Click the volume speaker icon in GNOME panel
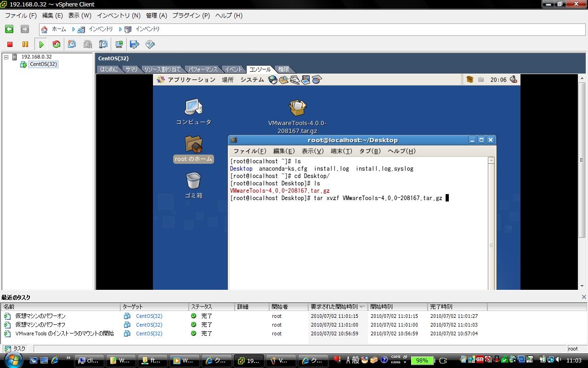Viewport: 588px width, 368px height. [514, 79]
